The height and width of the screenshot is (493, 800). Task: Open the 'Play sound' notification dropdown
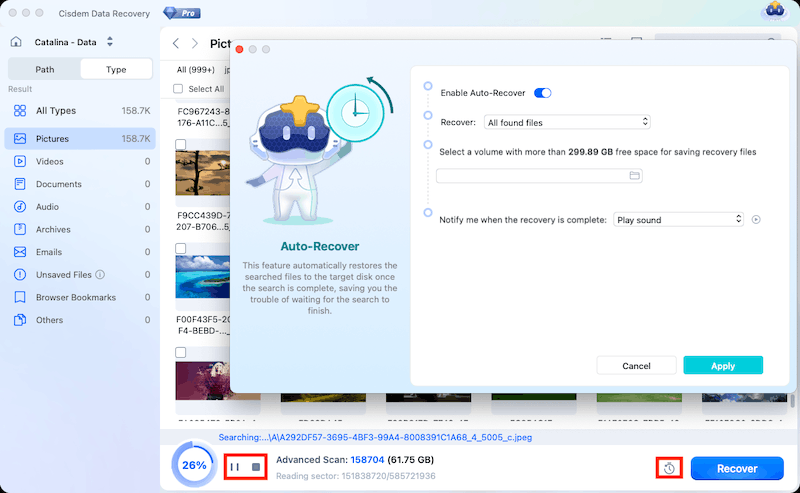[x=678, y=220]
